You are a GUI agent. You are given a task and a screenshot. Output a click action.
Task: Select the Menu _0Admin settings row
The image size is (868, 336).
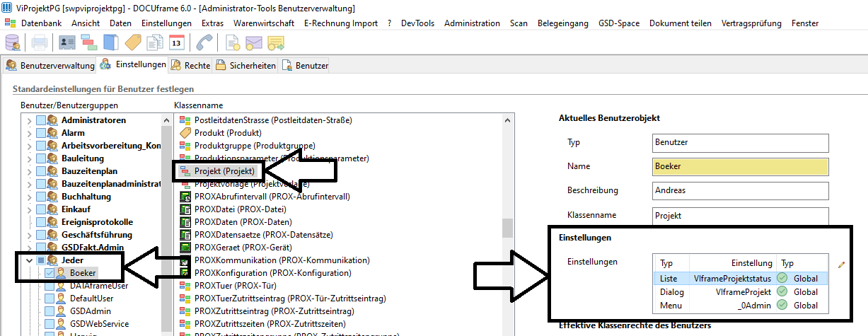pos(739,305)
